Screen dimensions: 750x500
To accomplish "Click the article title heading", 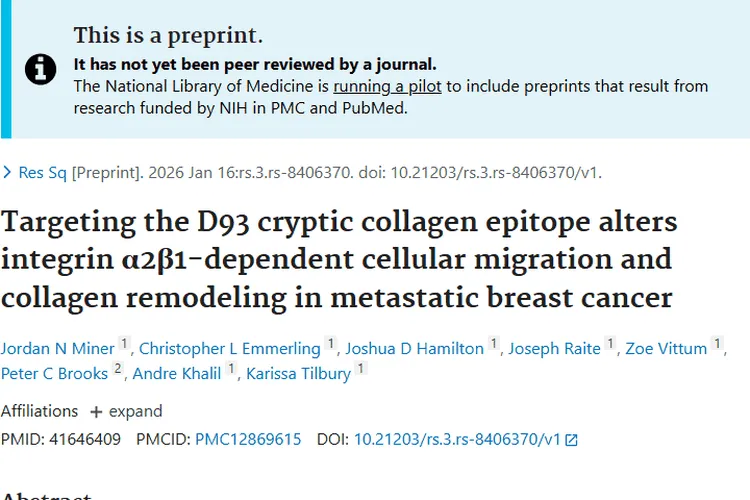I will [338, 259].
